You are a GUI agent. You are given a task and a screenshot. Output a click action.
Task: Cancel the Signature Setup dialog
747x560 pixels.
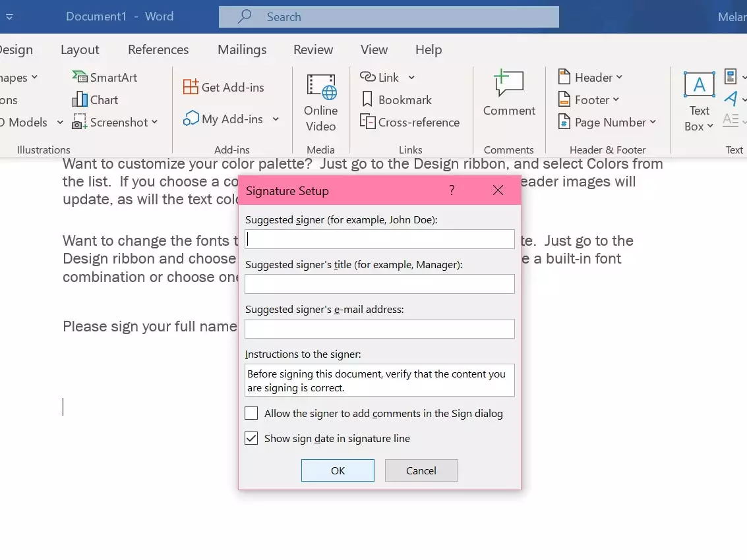point(421,470)
